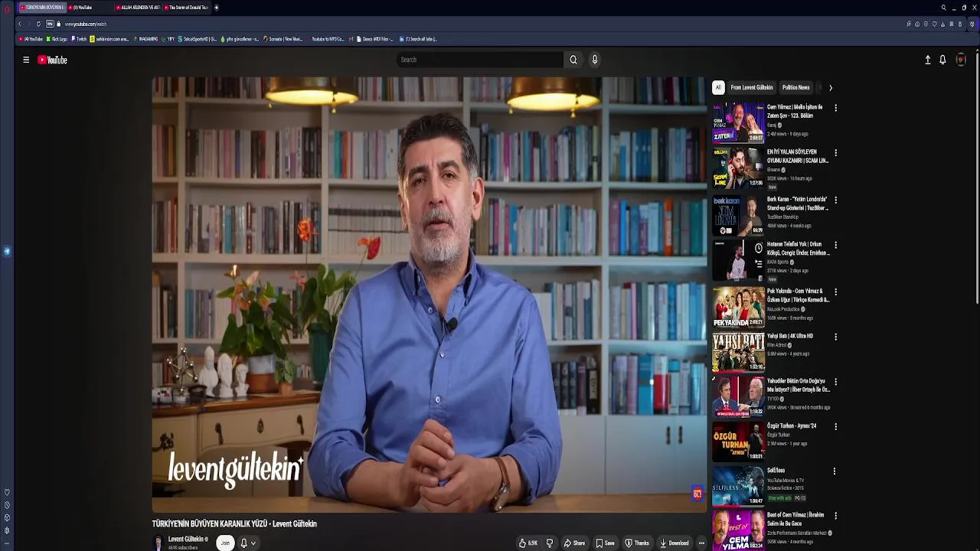Switch to the second YouTube tab

point(90,7)
